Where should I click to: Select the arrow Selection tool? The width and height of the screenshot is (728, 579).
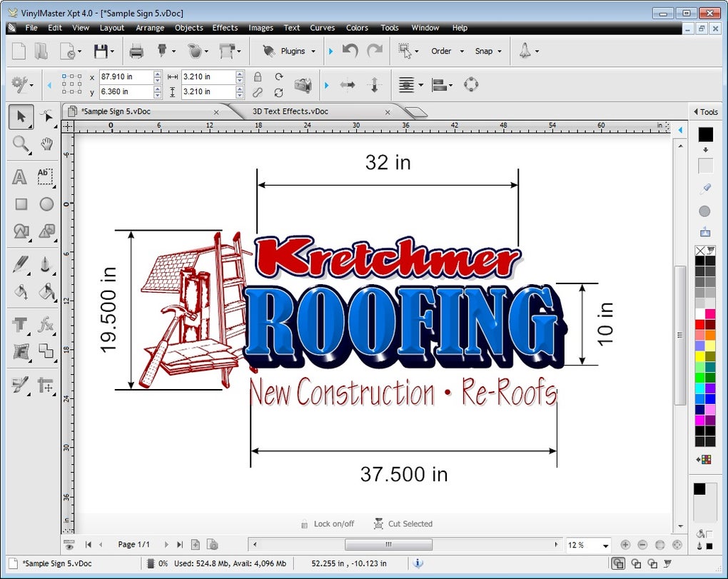(21, 116)
